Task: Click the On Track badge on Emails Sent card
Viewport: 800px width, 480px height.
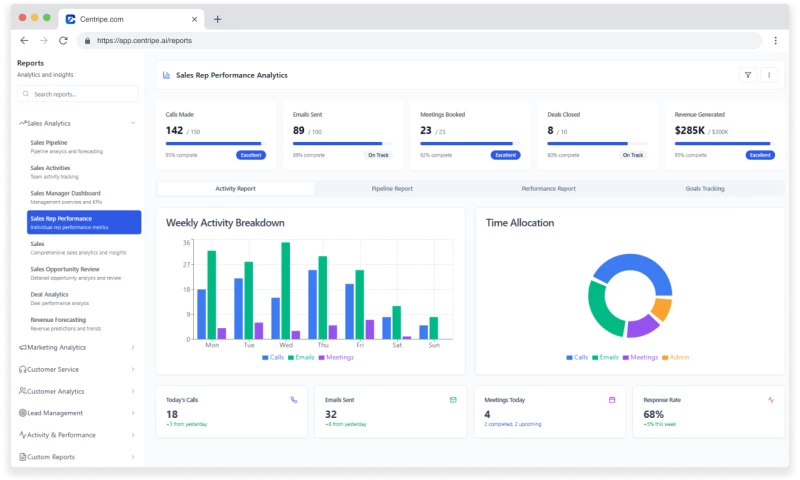Action: click(x=378, y=155)
